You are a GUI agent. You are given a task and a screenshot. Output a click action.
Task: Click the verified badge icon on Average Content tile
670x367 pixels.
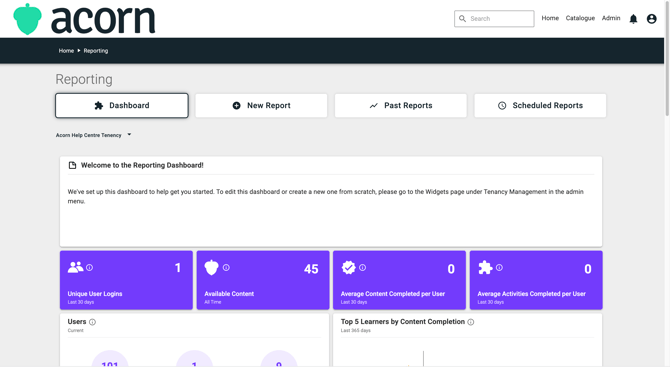pos(349,267)
